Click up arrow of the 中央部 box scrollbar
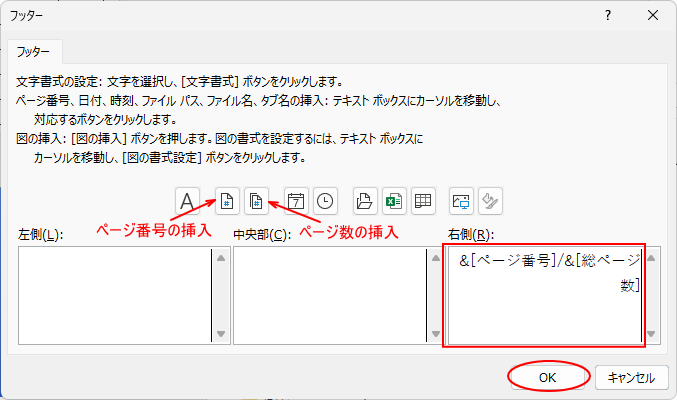 [x=436, y=258]
